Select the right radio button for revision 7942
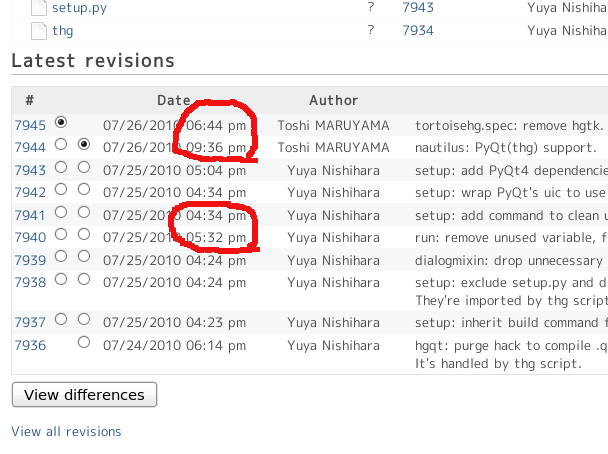This screenshot has width=608, height=454. click(84, 189)
